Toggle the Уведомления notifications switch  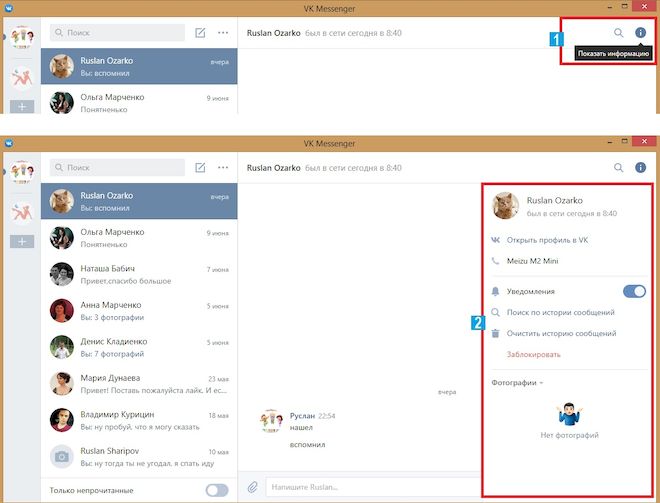click(x=634, y=291)
